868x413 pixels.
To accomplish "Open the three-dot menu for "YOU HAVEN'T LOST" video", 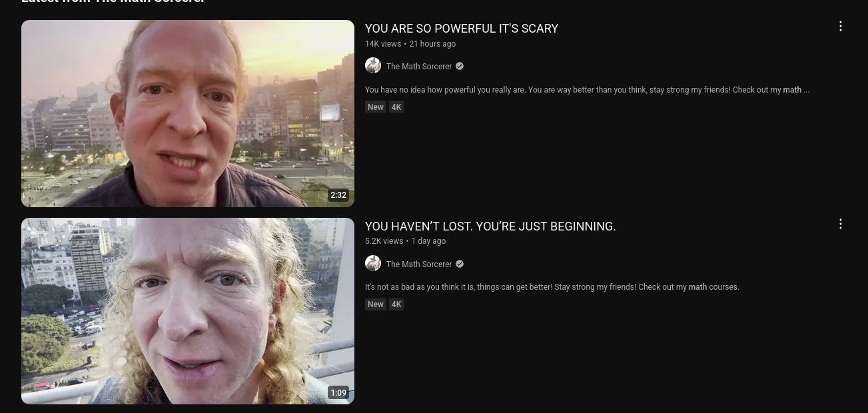I will coord(841,224).
